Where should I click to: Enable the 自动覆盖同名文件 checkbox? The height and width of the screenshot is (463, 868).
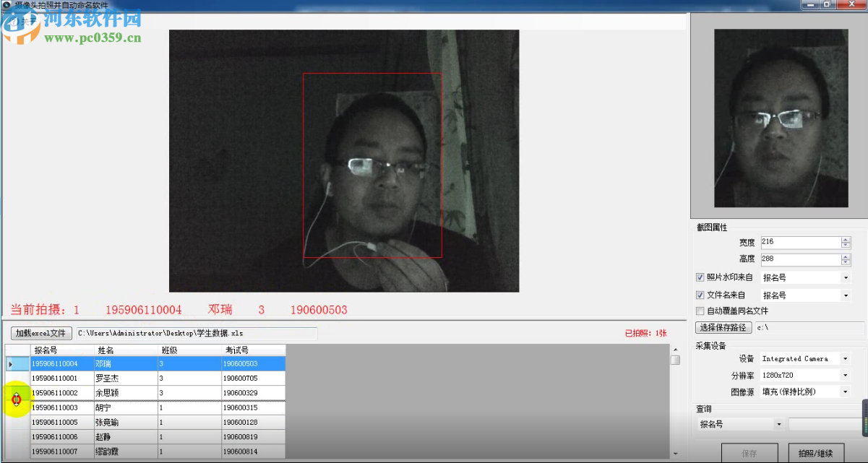700,311
